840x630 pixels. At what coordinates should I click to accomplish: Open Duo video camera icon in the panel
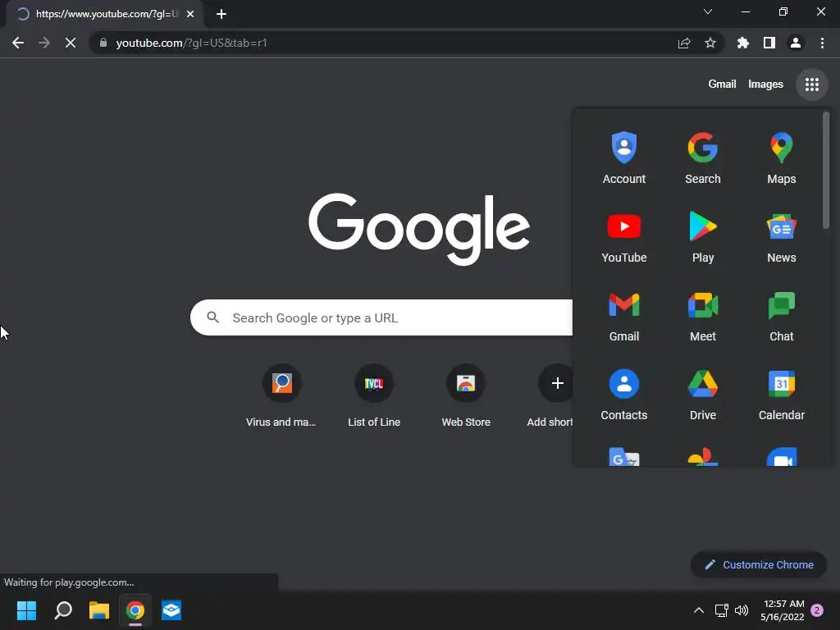click(781, 456)
